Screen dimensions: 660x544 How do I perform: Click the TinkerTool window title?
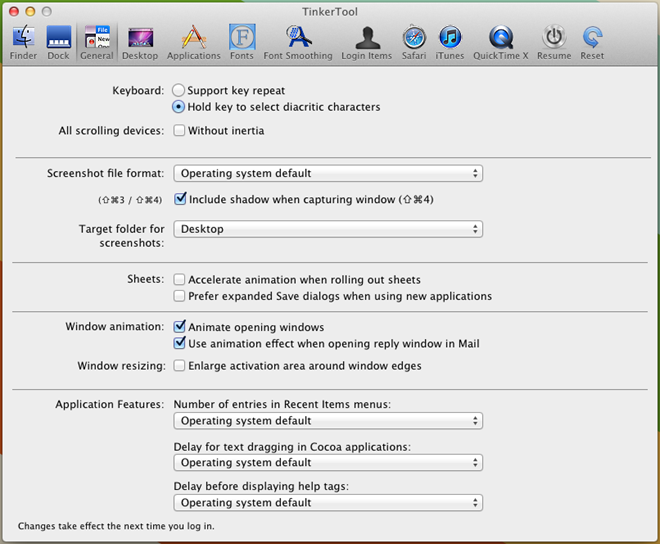click(x=330, y=12)
